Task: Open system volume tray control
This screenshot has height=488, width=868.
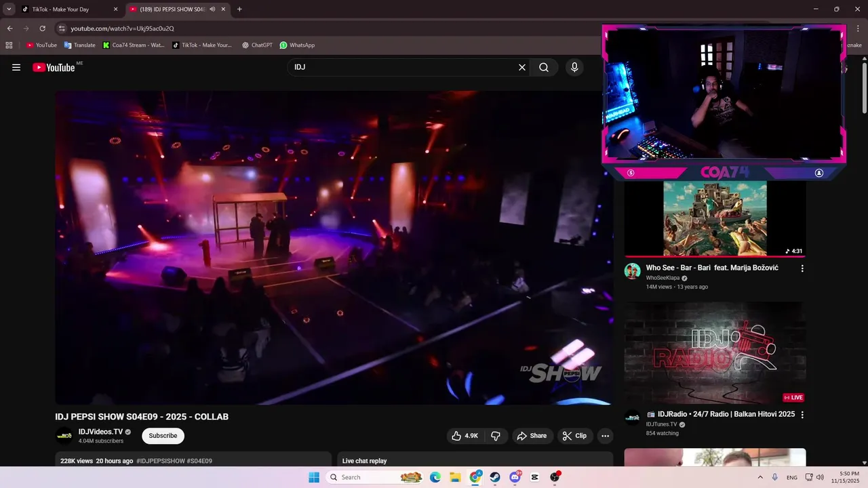Action: [820, 477]
